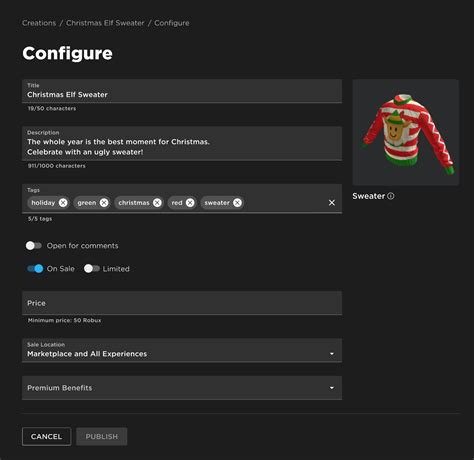Remove the christmas tag

(x=157, y=203)
